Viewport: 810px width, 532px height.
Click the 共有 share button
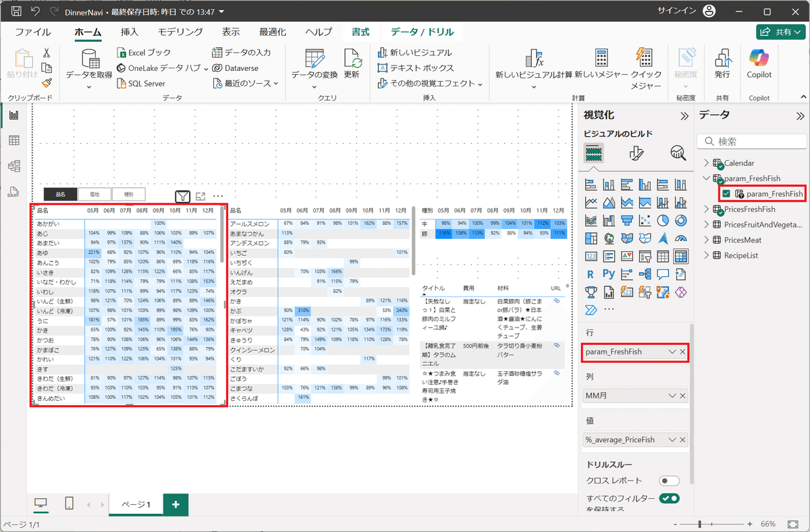point(782,32)
